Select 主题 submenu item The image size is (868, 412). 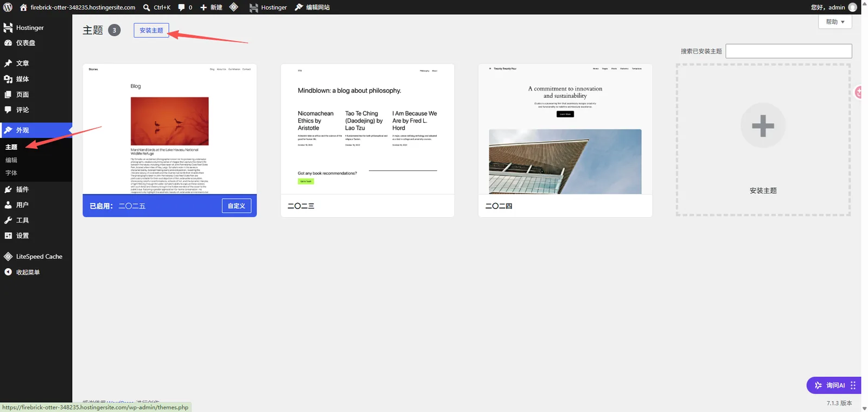tap(11, 147)
